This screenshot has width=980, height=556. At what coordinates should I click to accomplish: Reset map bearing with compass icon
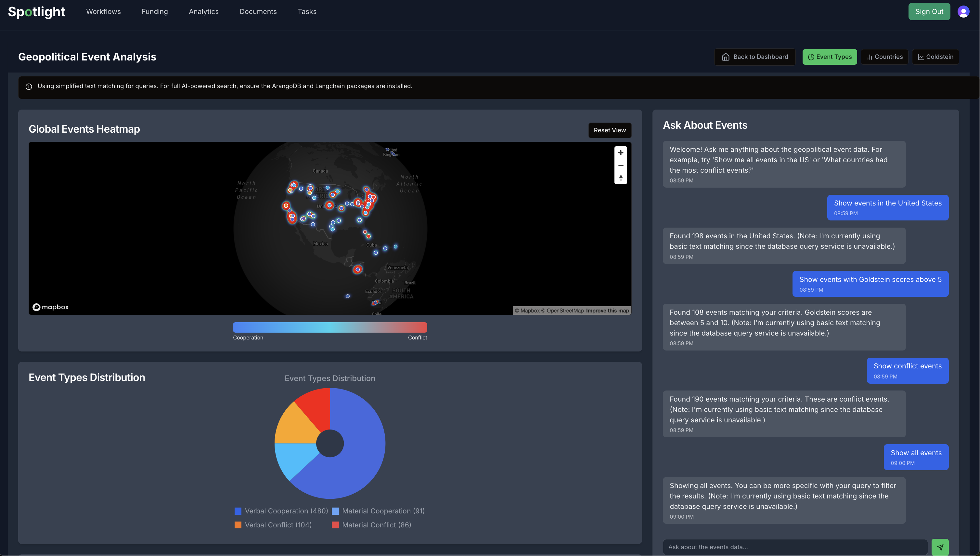tap(621, 178)
